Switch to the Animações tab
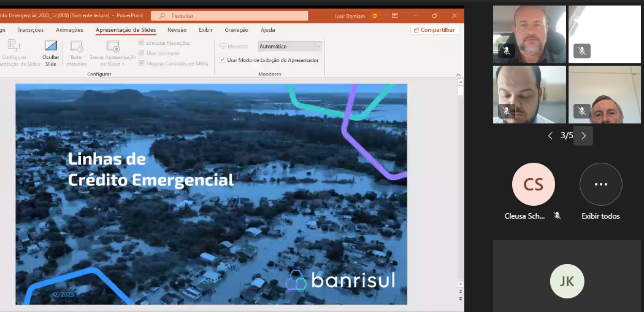This screenshot has height=312, width=644. [69, 29]
